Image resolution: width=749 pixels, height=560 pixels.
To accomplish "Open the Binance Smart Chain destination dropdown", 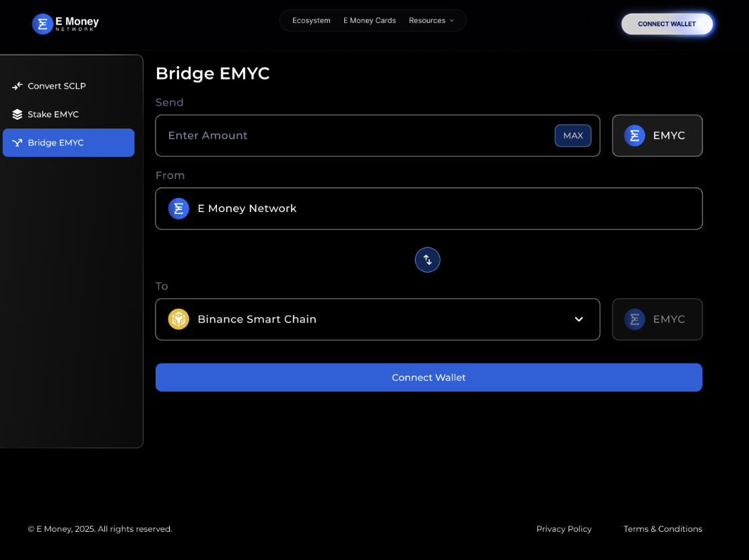I will pyautogui.click(x=377, y=319).
